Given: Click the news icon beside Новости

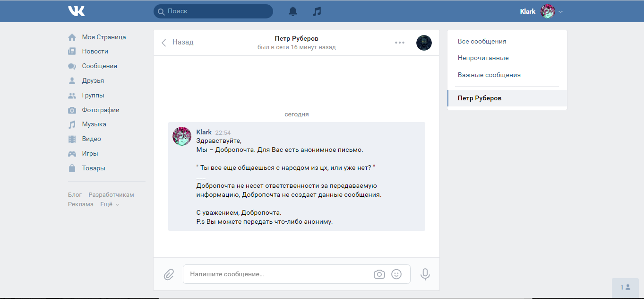Looking at the screenshot, I should tap(72, 51).
